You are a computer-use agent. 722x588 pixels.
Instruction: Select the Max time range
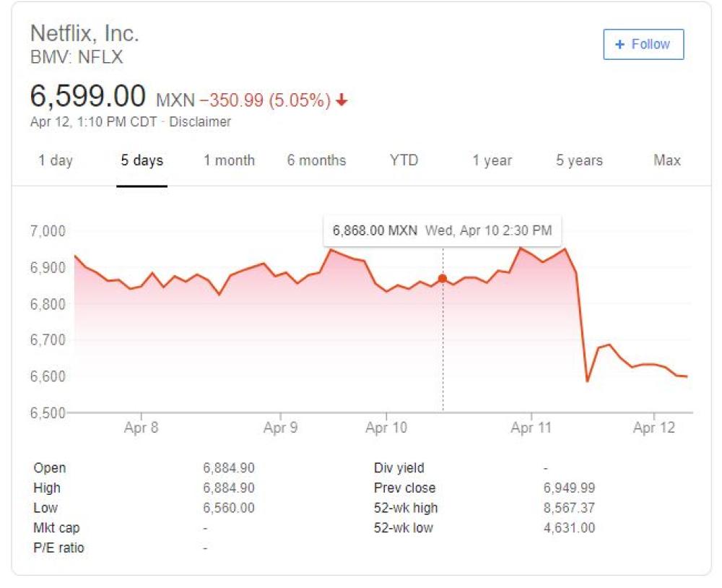pos(667,161)
